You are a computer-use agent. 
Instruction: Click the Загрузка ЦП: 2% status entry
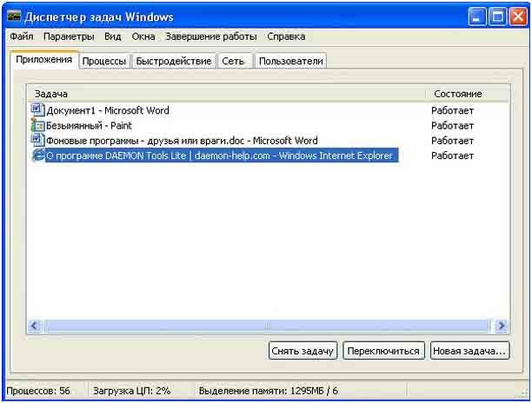(x=131, y=391)
